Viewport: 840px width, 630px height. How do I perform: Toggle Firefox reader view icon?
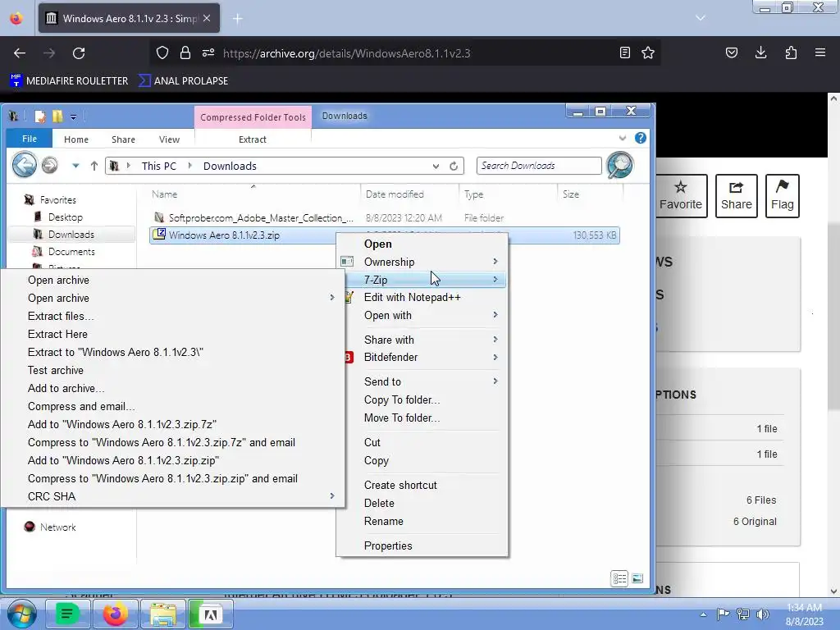point(624,52)
